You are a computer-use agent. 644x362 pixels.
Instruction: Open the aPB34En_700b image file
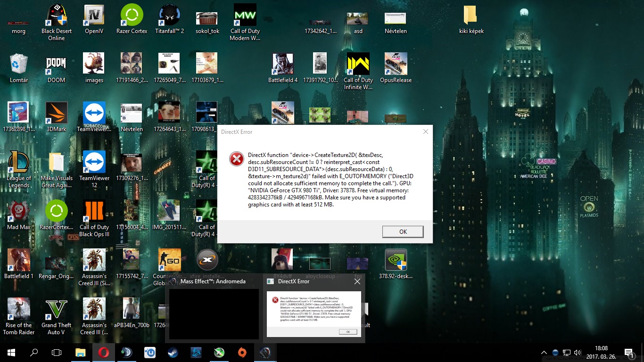coord(132,314)
